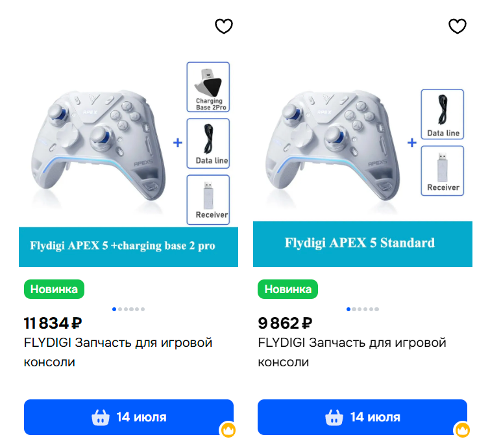Favorite the APEX 5 Standard product with the heart icon
Viewport: 477px width, 448px height.
(458, 26)
